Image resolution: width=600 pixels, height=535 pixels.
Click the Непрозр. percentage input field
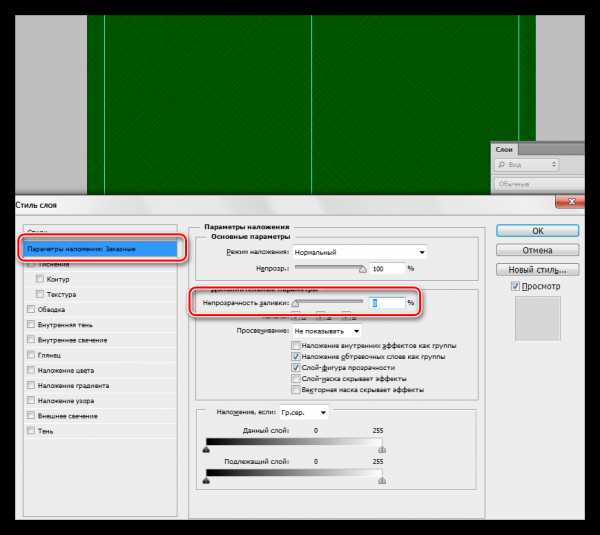pyautogui.click(x=385, y=269)
